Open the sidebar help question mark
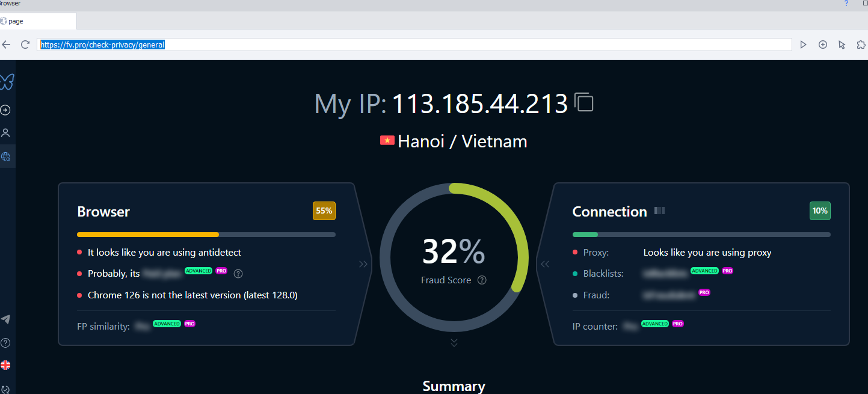 pos(5,343)
